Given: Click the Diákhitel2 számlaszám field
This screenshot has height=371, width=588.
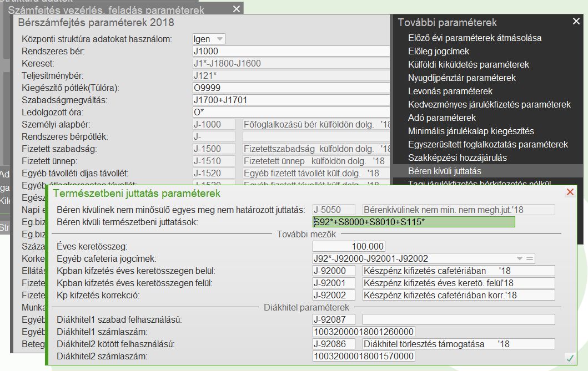Looking at the screenshot, I should tap(363, 356).
